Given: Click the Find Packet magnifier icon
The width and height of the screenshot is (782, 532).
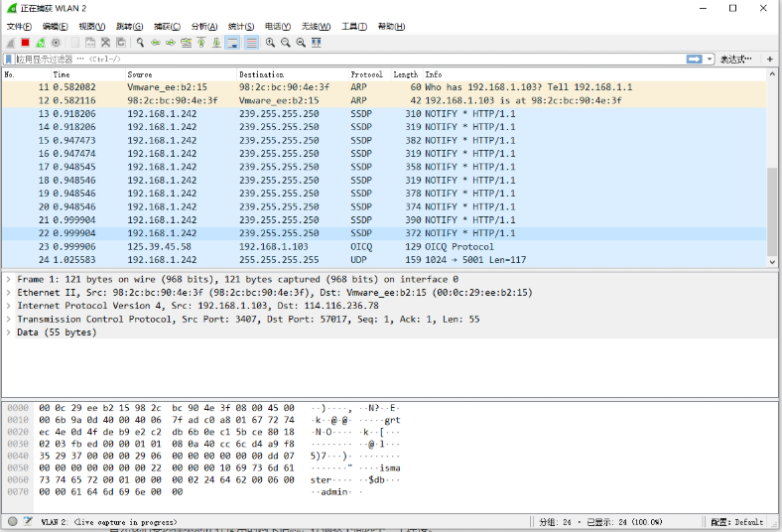Looking at the screenshot, I should click(141, 43).
